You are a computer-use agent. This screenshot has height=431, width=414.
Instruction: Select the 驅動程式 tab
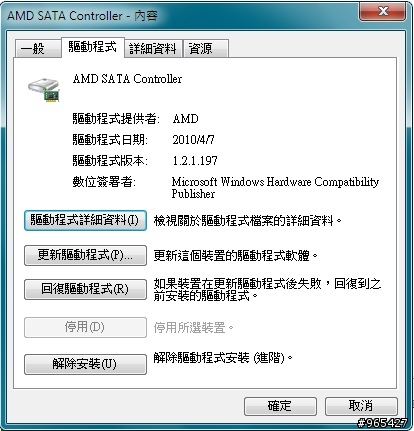click(x=93, y=47)
